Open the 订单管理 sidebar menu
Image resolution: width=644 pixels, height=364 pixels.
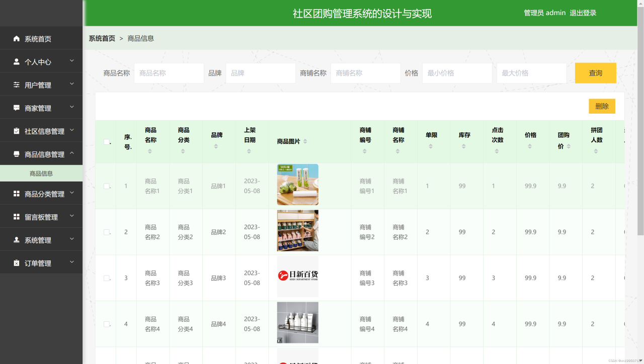pyautogui.click(x=41, y=263)
